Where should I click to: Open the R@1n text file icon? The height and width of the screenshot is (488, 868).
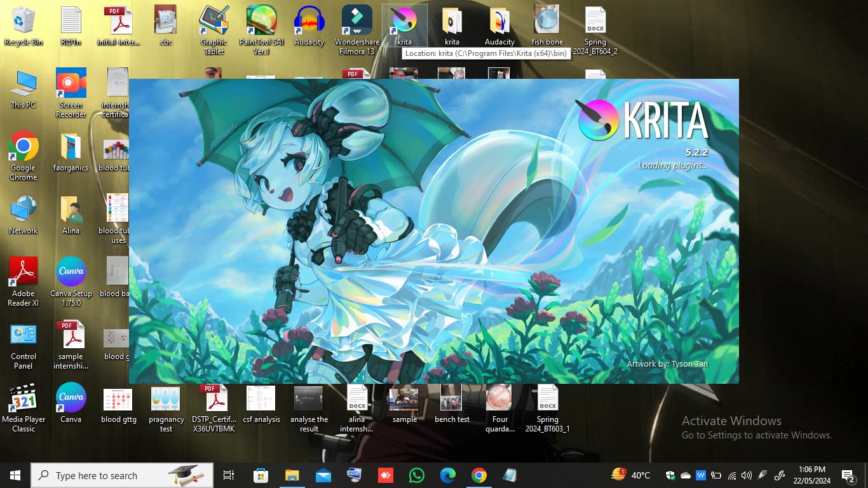point(71,26)
